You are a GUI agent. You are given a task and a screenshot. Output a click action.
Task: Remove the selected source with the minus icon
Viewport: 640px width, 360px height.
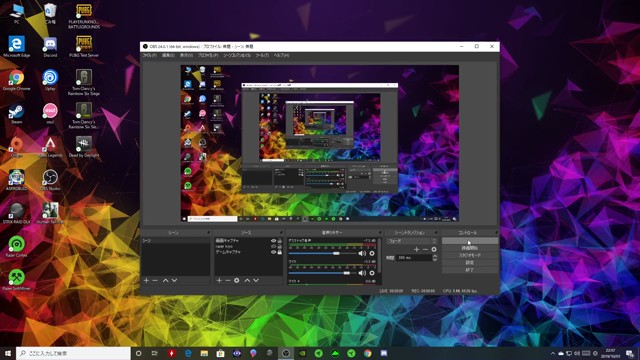[x=228, y=280]
